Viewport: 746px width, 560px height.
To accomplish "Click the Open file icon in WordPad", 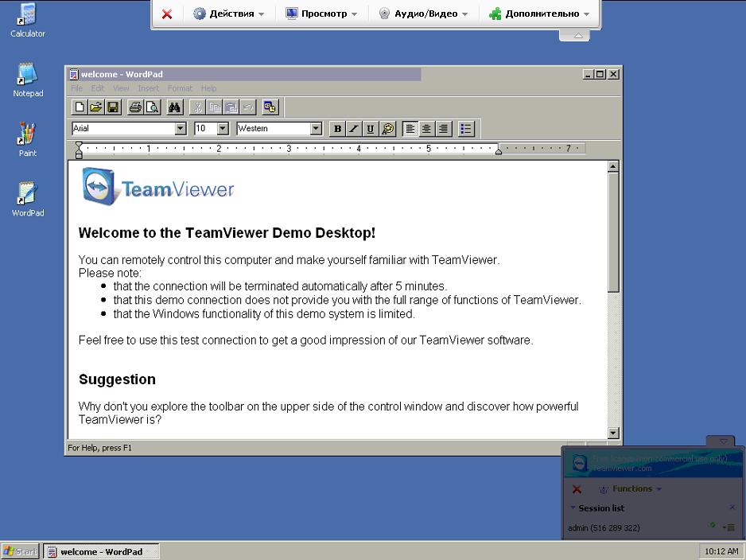I will coord(95,107).
